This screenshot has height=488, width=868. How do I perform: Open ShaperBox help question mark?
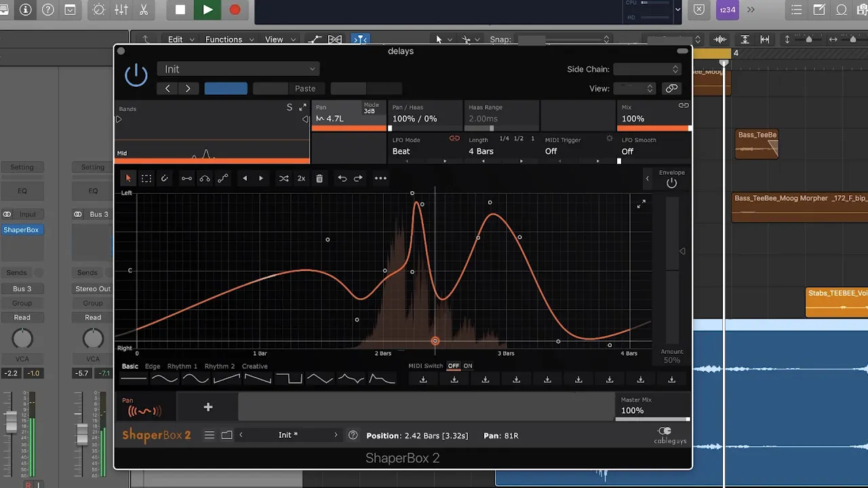(x=353, y=435)
